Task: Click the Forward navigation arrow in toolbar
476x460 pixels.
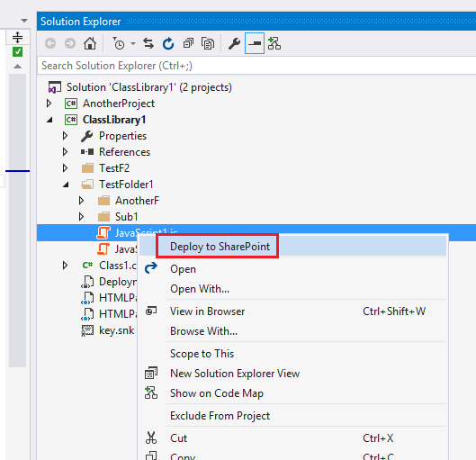Action: (x=70, y=43)
